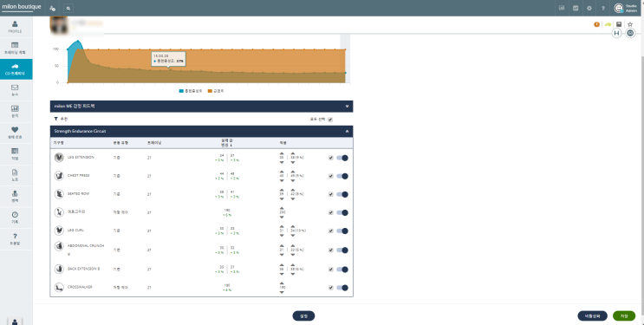Select the heart vital-signs sidebar icon

[16, 133]
